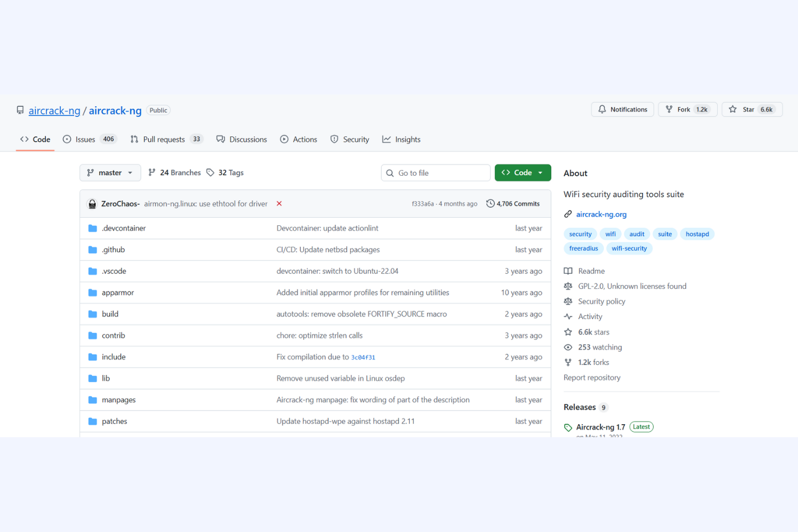Open the Releases section expander

click(x=580, y=407)
